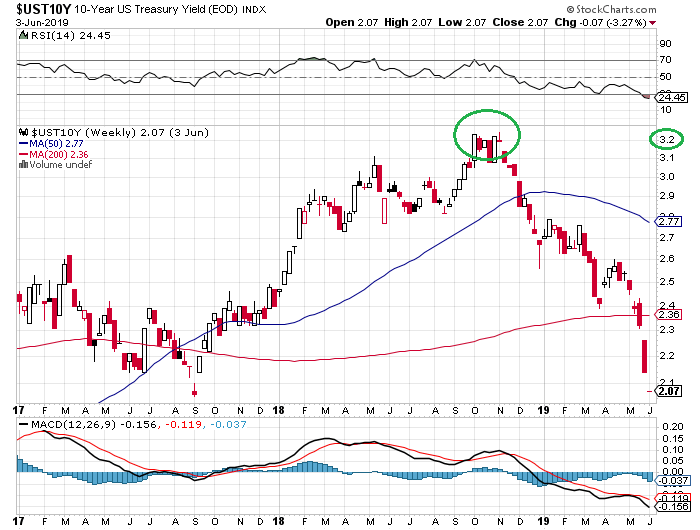Click the RSI 50 level label
The image size is (700, 530).
click(x=666, y=77)
